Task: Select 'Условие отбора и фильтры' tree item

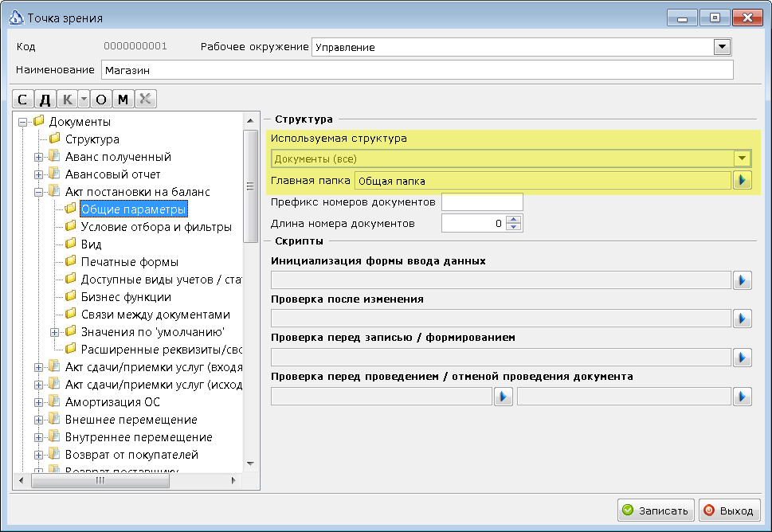Action: coord(156,227)
